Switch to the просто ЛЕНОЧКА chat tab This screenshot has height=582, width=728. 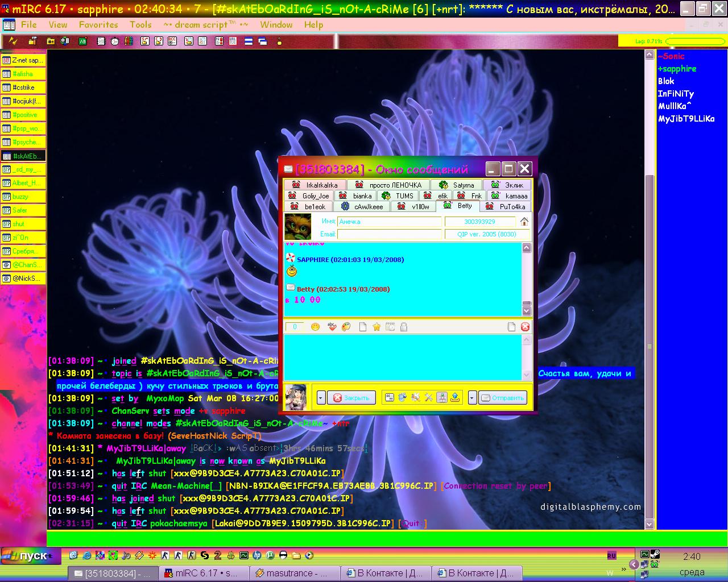pos(388,185)
